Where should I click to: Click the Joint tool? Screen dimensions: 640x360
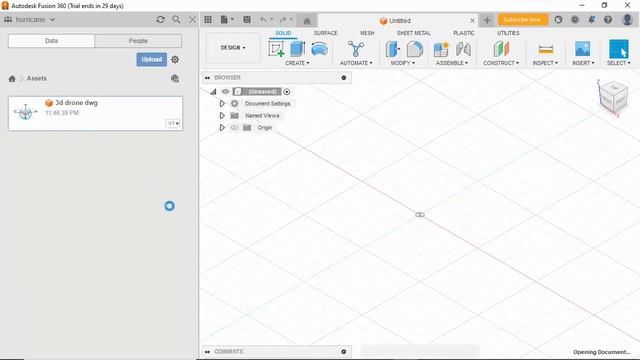coord(463,49)
